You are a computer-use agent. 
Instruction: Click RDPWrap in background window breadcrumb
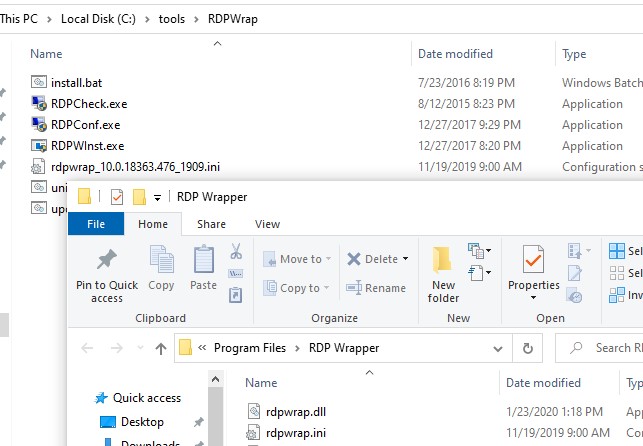233,19
